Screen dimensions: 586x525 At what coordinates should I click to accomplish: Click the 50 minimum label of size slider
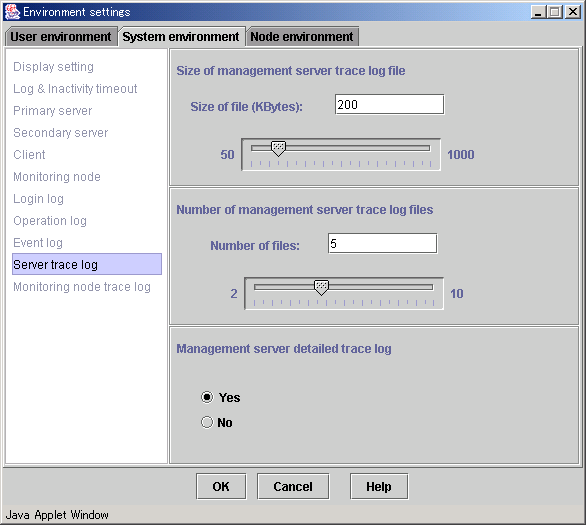point(227,155)
